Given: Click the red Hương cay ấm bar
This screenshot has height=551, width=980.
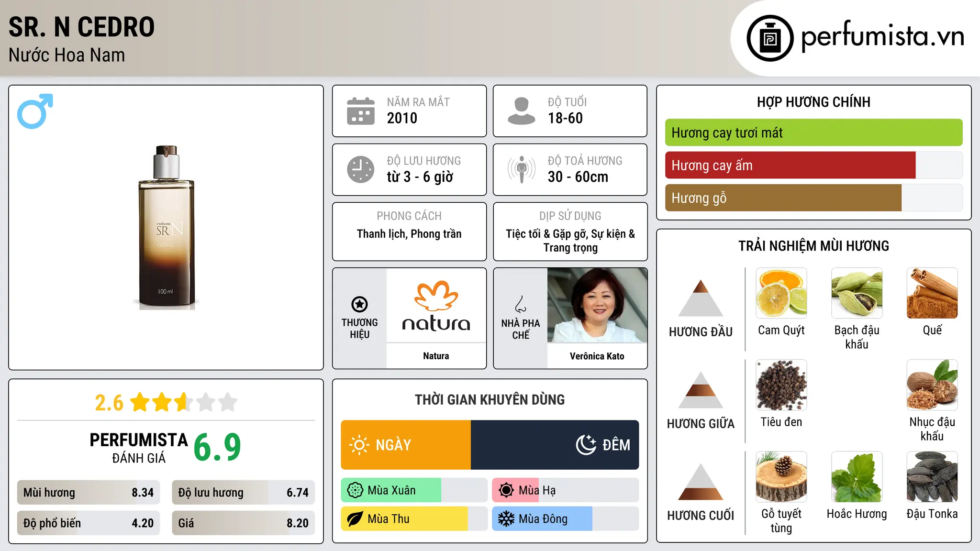Looking at the screenshot, I should [790, 165].
